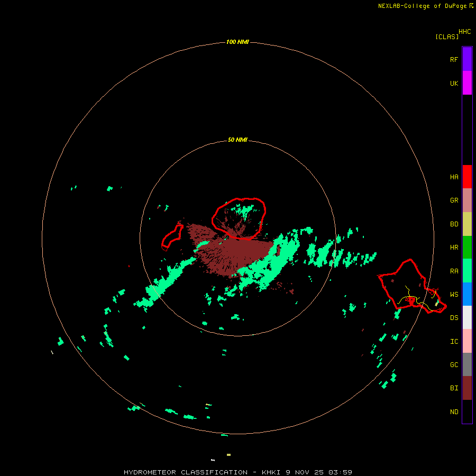Click the DS white legend swatch
The height and width of the screenshot is (476, 476).
pos(467,317)
